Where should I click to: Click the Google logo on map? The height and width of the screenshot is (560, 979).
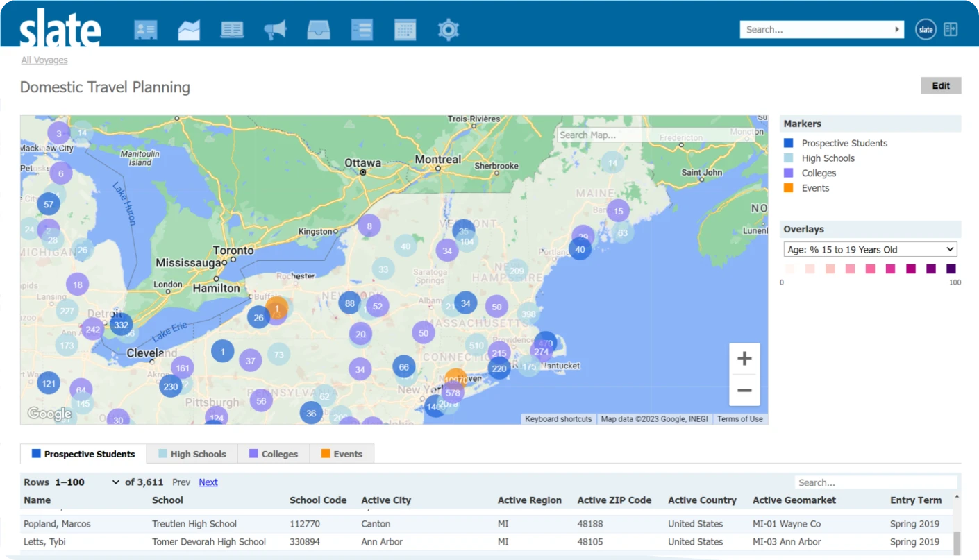(49, 414)
